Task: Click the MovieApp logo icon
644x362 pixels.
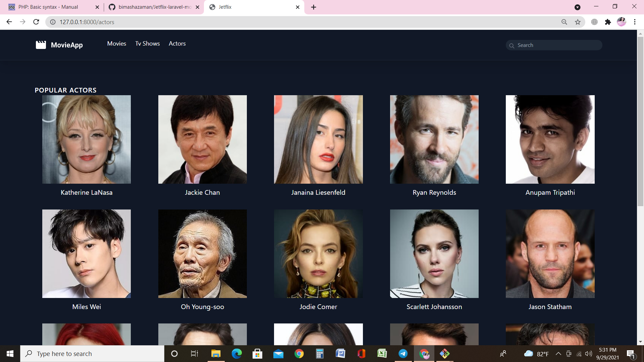Action: (41, 45)
